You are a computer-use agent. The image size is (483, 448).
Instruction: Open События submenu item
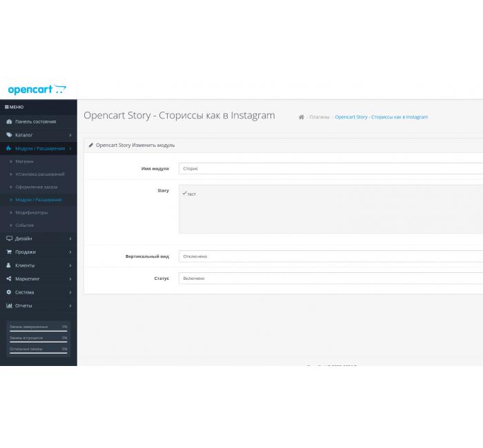[x=39, y=225]
